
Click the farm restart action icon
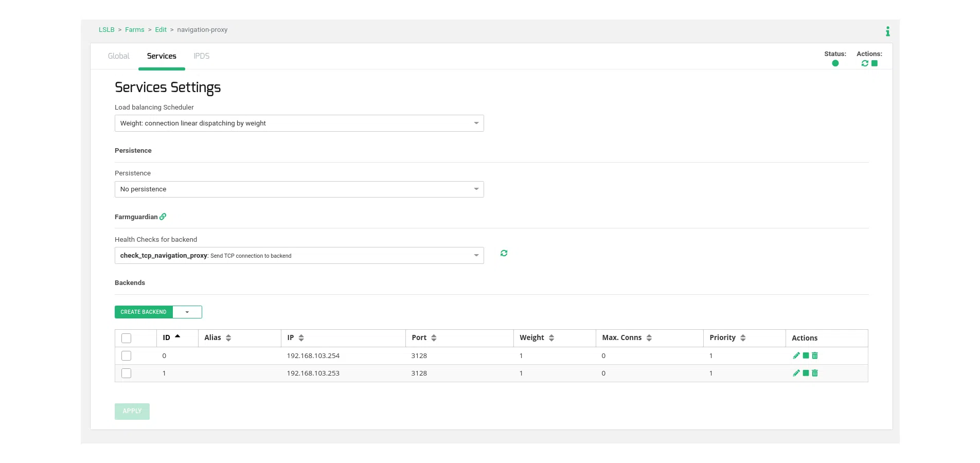[x=865, y=63]
